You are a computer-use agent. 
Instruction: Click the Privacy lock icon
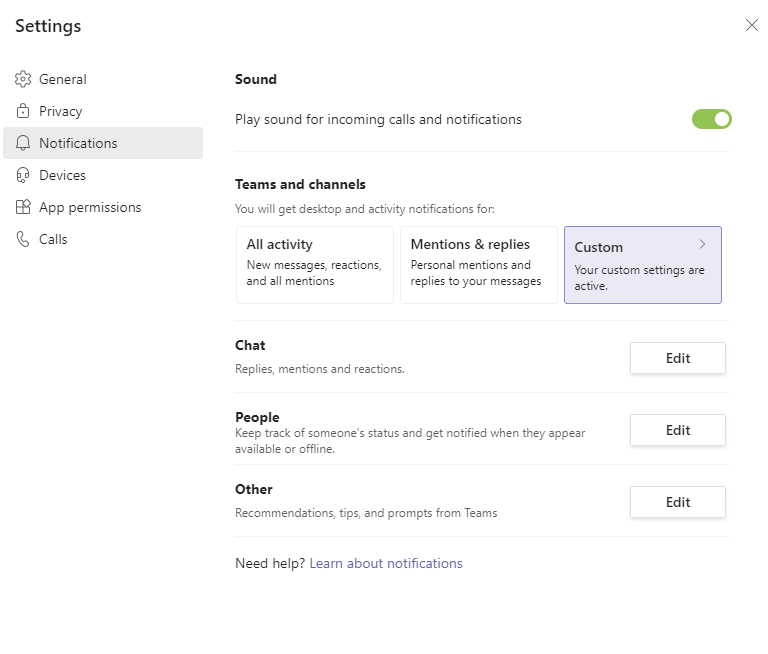[x=22, y=111]
